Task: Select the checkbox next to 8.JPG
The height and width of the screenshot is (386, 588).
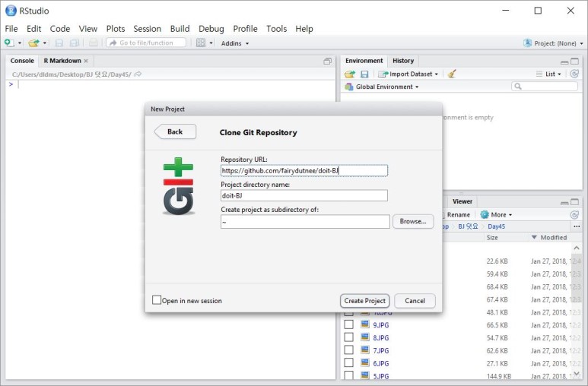Action: pos(348,337)
